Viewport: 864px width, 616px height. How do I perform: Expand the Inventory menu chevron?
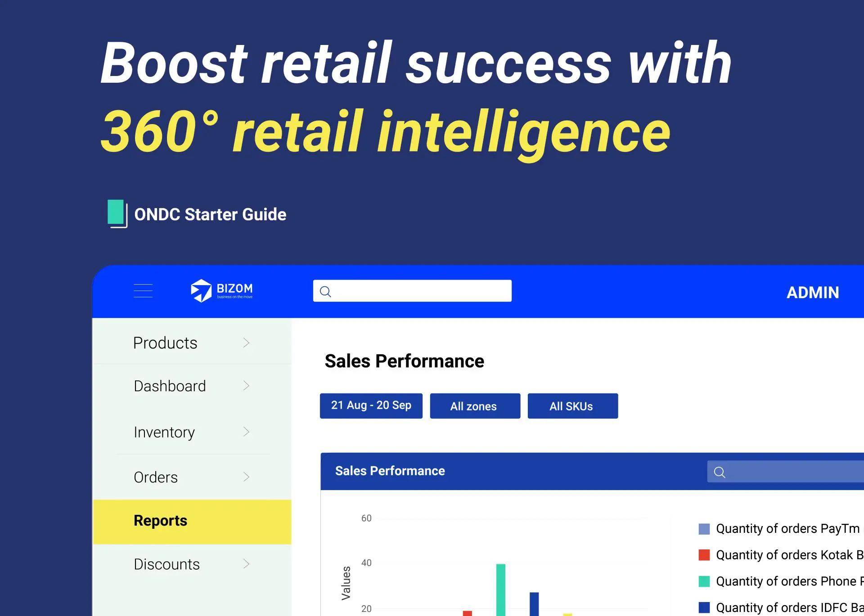[246, 432]
